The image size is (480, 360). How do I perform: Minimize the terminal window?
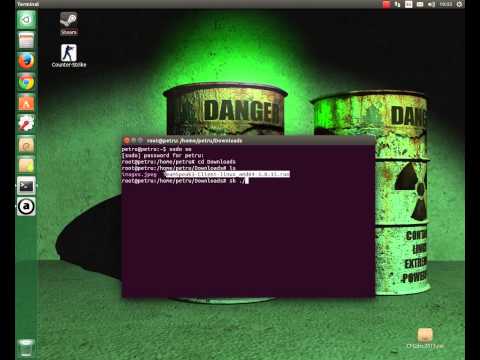[x=134, y=141]
